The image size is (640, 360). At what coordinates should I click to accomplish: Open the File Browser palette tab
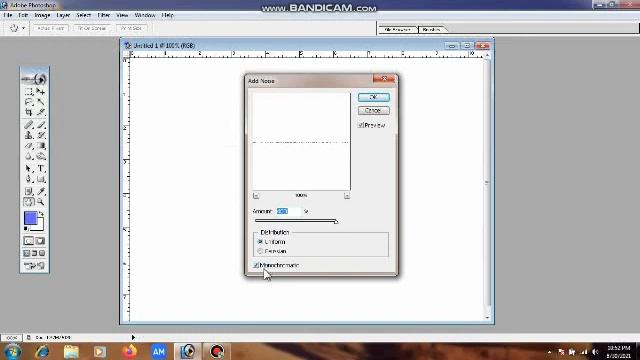click(398, 29)
